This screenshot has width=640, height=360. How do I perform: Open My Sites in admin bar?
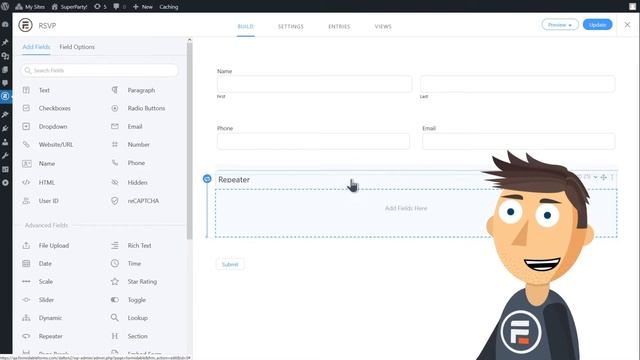30,7
